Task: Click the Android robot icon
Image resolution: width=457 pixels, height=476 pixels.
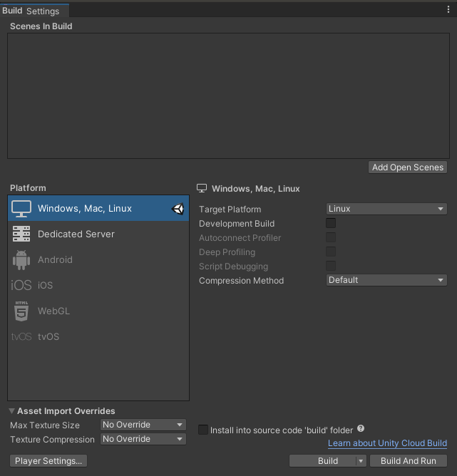Action: (x=21, y=260)
